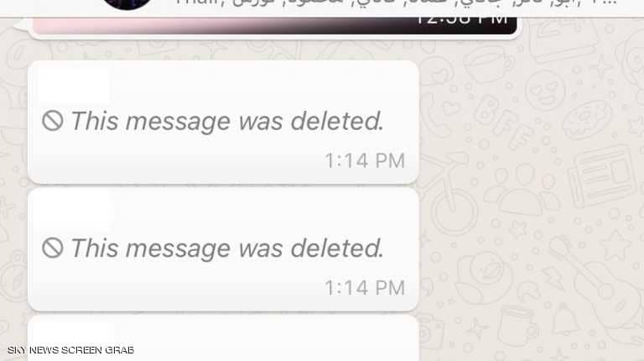Click the SKY NEWS SCREEN GRAB watermark
This screenshot has width=644, height=361.
click(70, 350)
